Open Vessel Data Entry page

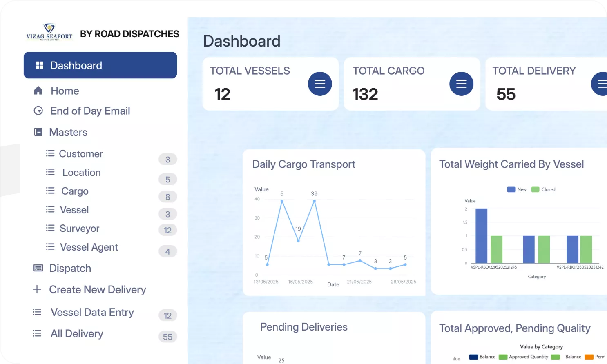[92, 312]
